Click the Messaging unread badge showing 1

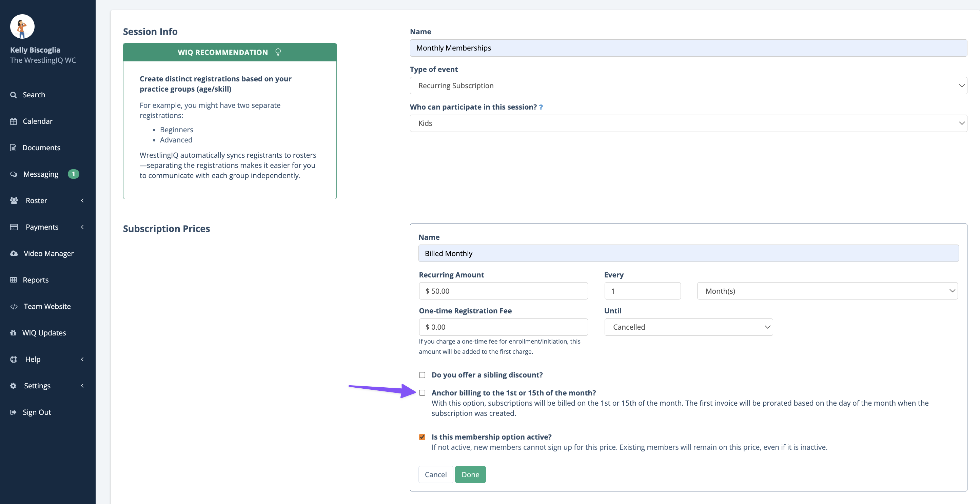point(74,174)
